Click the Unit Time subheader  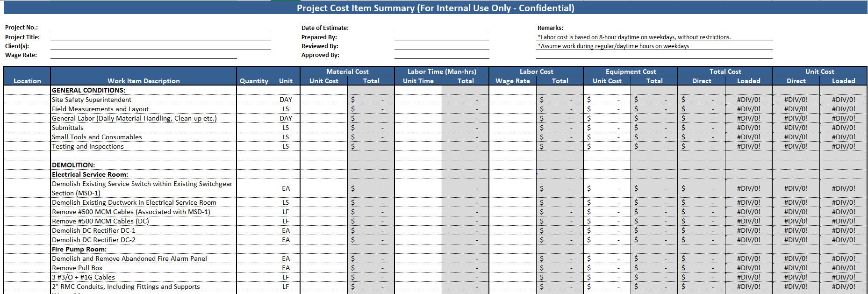pyautogui.click(x=418, y=81)
